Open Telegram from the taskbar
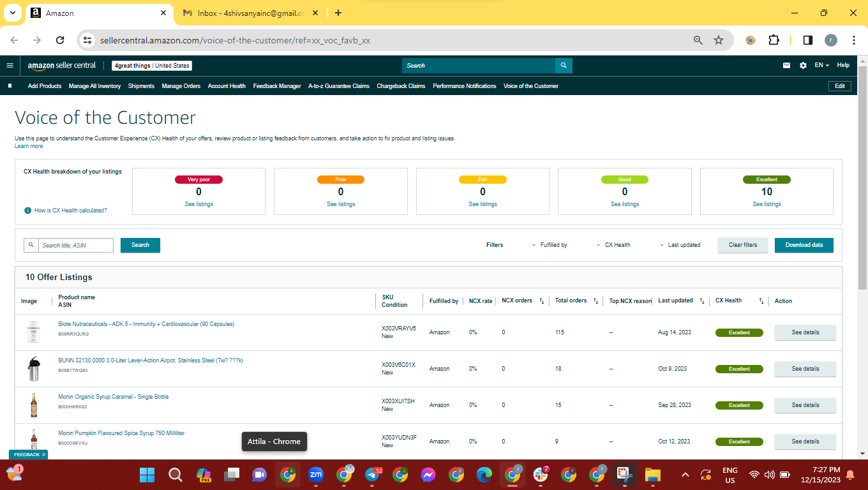The height and width of the screenshot is (490, 868). tap(373, 474)
